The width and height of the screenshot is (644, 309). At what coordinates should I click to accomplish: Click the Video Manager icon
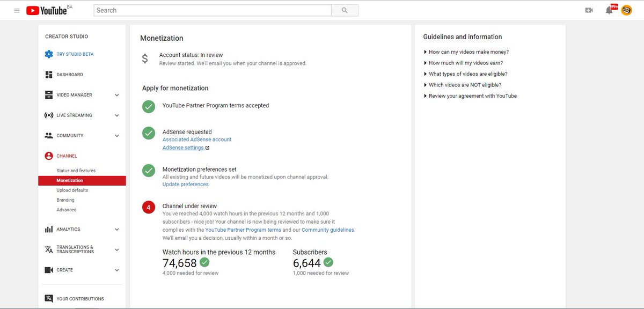click(49, 95)
